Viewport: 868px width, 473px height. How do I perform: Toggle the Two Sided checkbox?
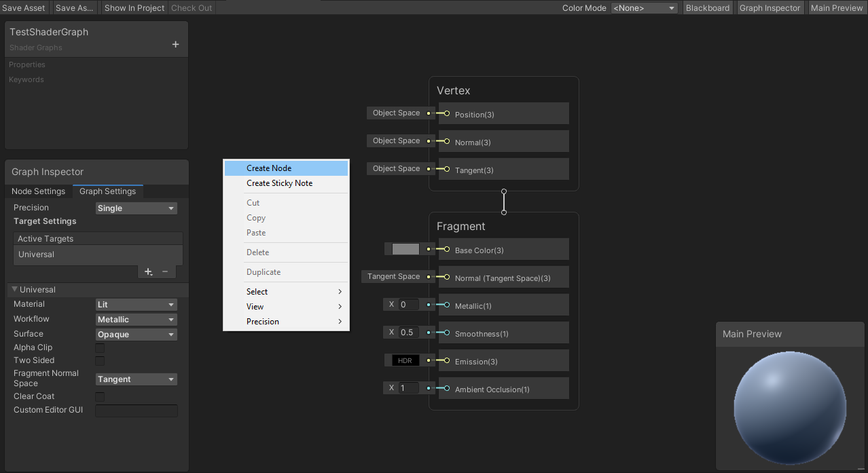point(100,361)
